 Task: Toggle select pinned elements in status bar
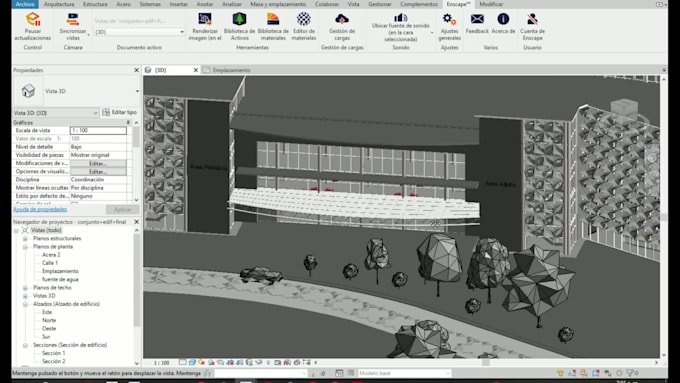coord(584,373)
